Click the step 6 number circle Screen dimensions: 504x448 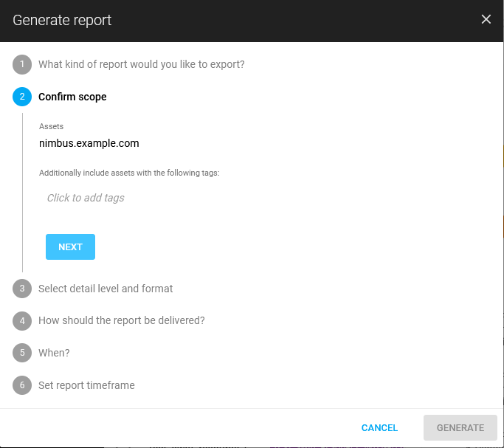(22, 385)
